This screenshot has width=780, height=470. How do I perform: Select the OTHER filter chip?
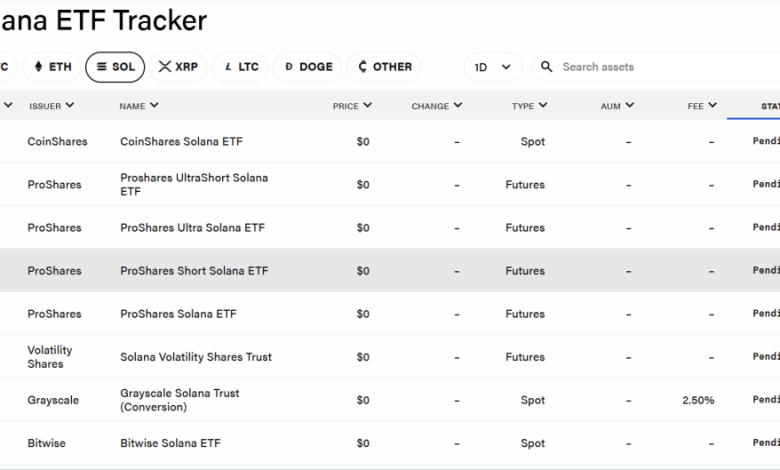click(384, 67)
